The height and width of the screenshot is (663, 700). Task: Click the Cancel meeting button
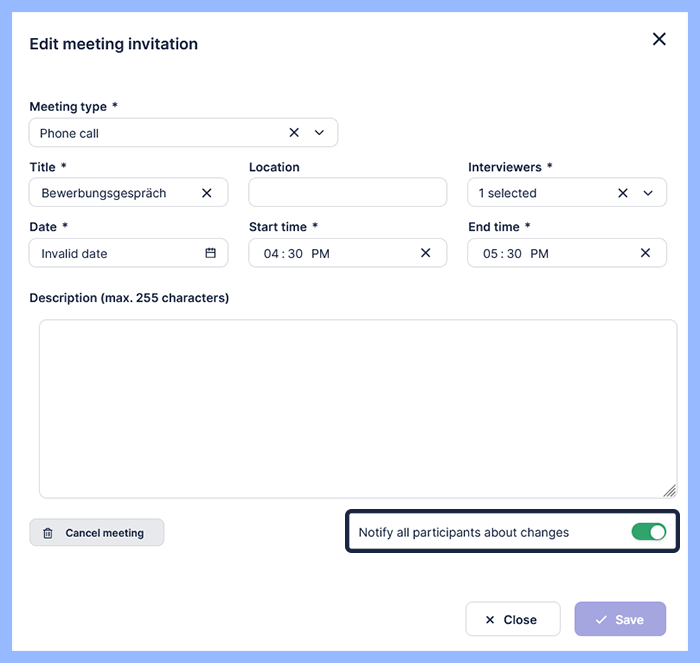coord(96,533)
